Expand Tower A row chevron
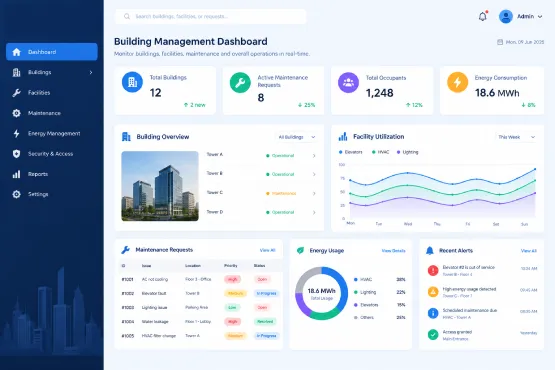The height and width of the screenshot is (370, 555). (314, 156)
